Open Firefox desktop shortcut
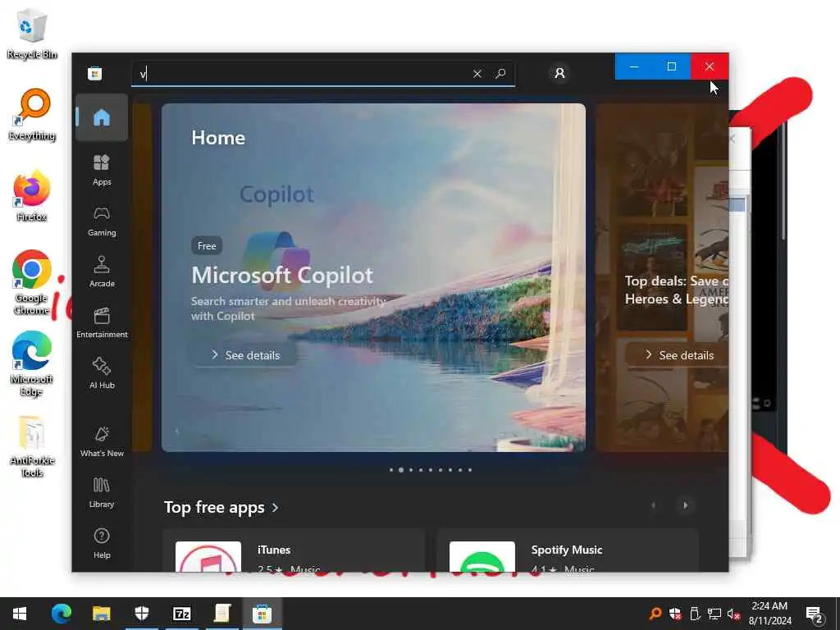Image resolution: width=840 pixels, height=630 pixels. point(32,196)
